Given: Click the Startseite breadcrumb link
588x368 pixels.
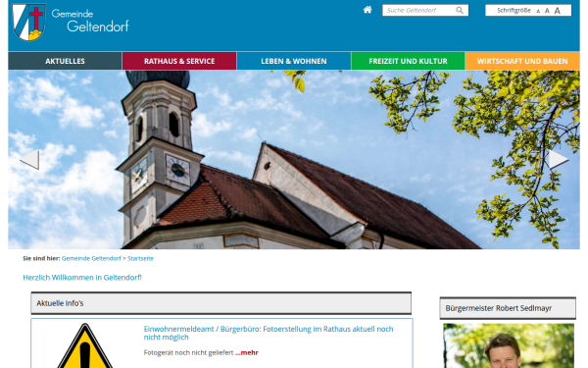Looking at the screenshot, I should 140,258.
